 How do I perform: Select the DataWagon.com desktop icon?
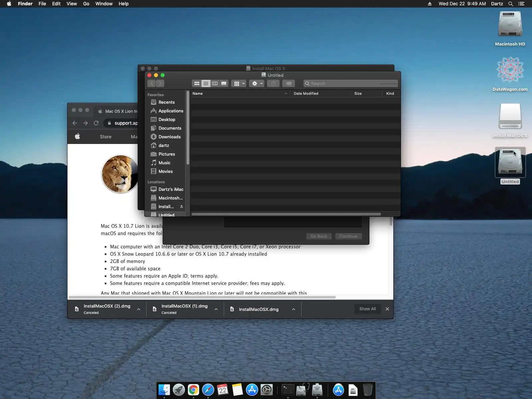click(510, 69)
